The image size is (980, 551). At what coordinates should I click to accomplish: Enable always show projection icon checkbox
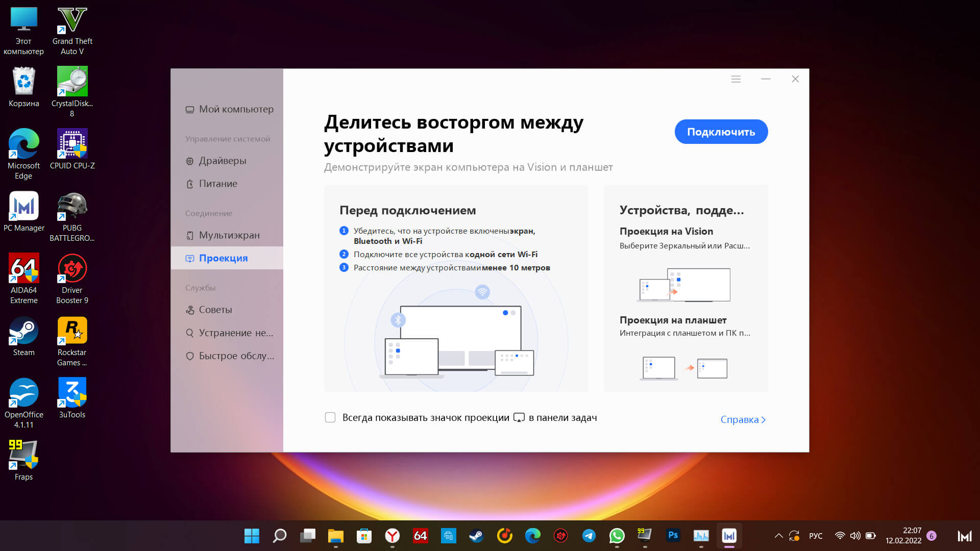pos(330,417)
